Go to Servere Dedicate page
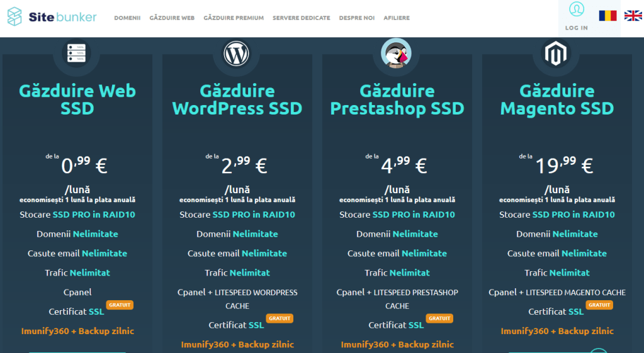 coord(301,18)
